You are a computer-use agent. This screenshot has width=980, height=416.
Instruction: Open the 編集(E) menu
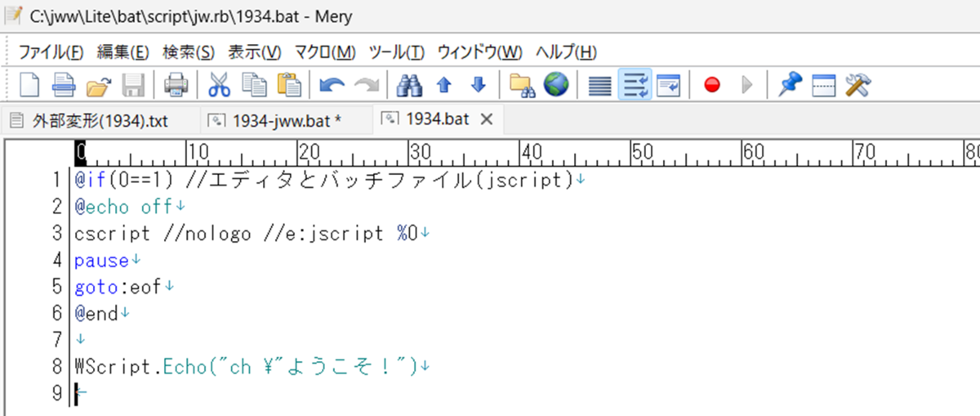(123, 52)
